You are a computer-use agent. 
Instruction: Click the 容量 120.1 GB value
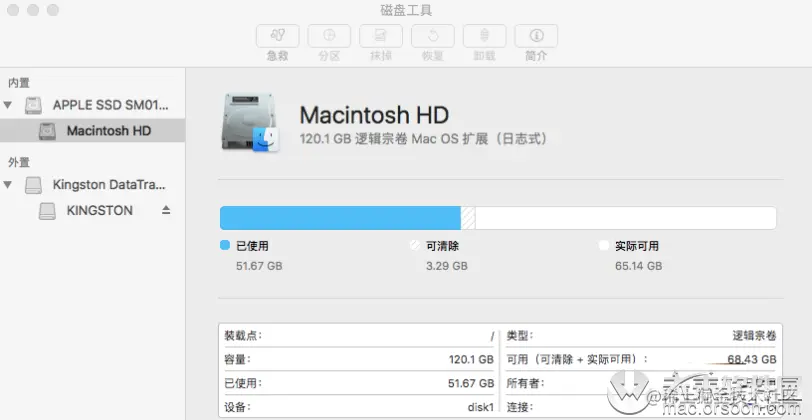(x=471, y=359)
